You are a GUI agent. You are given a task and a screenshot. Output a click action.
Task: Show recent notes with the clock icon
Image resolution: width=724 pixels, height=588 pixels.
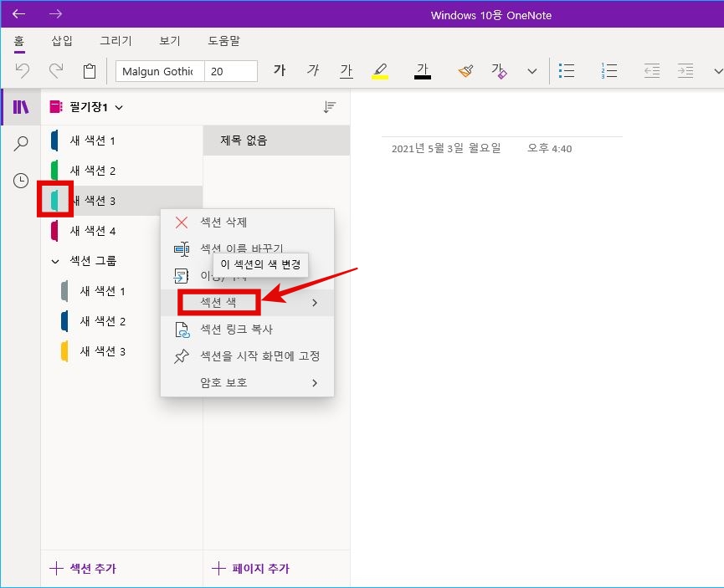pyautogui.click(x=21, y=181)
